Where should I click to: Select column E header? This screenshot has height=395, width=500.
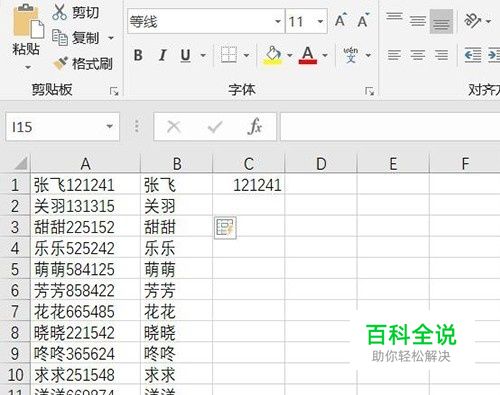(393, 164)
